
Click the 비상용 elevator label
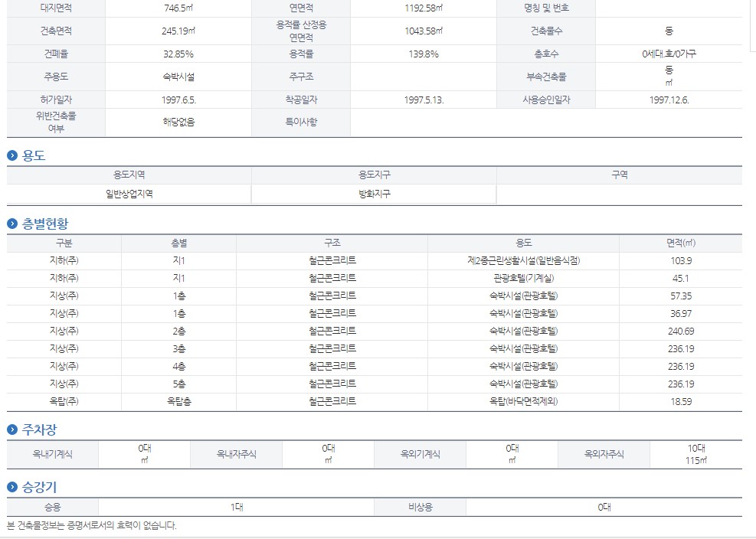tap(420, 507)
